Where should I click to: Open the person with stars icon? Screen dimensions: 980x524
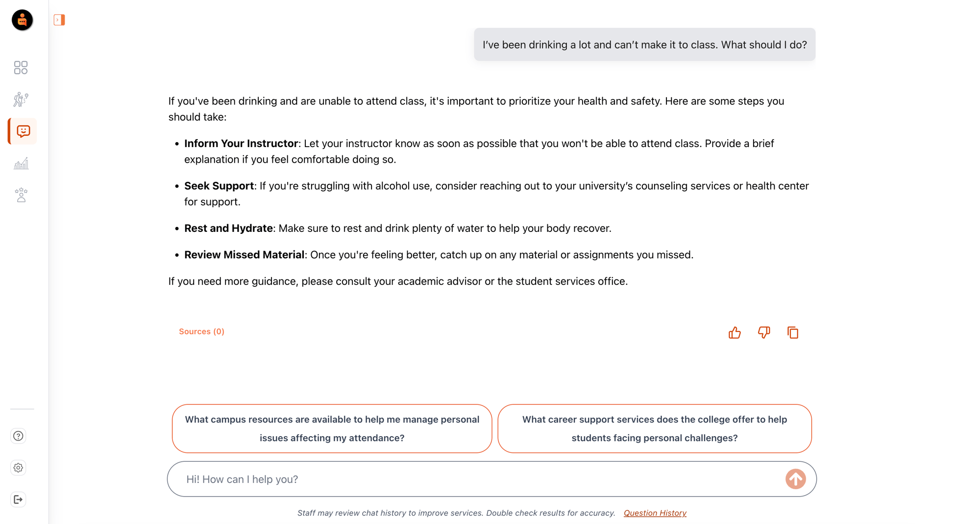(x=21, y=195)
